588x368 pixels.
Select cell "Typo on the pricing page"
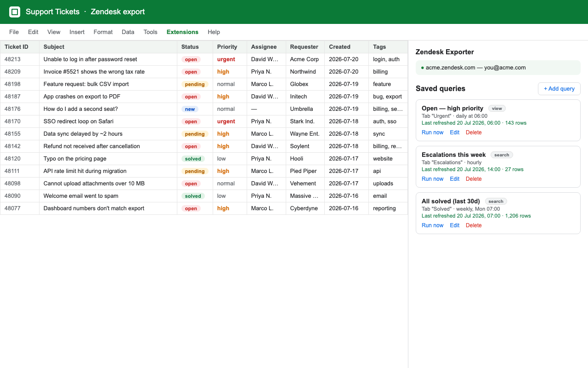point(108,159)
